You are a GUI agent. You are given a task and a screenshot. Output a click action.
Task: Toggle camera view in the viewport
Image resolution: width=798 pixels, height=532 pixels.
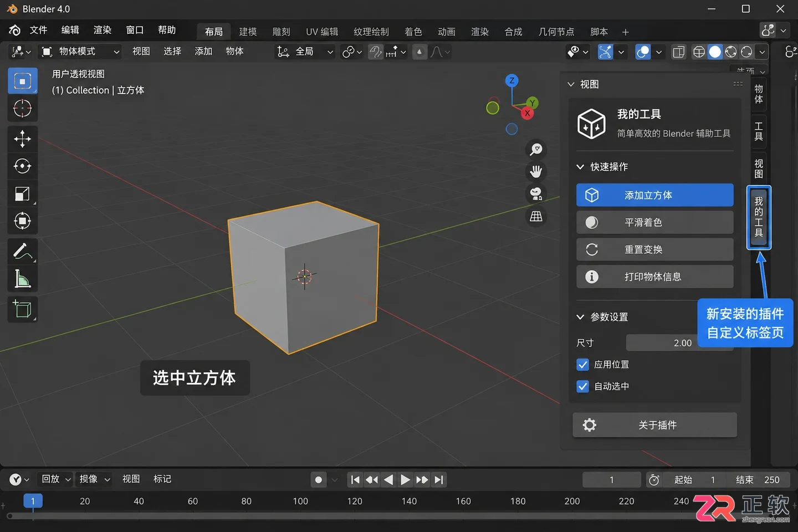pos(536,194)
